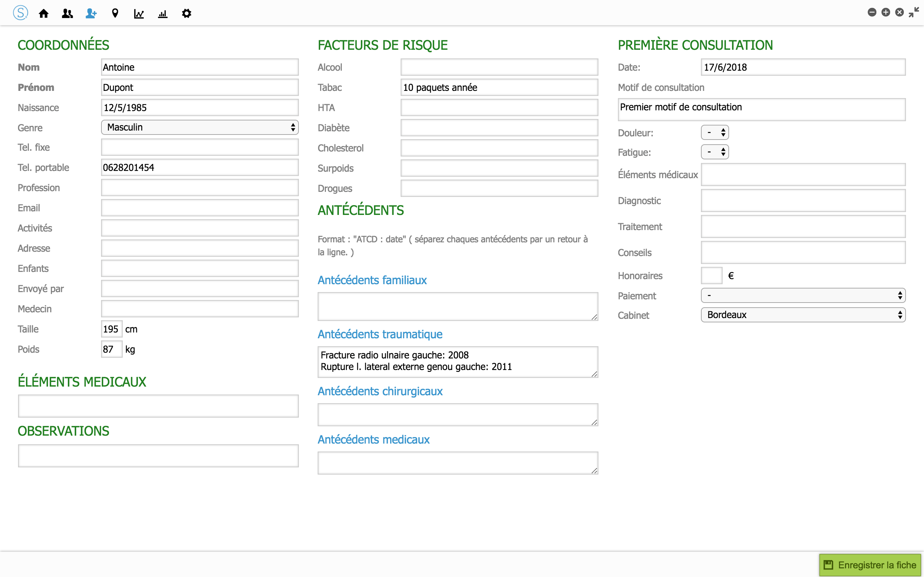
Task: Expand the Paiement dropdown
Action: 803,296
